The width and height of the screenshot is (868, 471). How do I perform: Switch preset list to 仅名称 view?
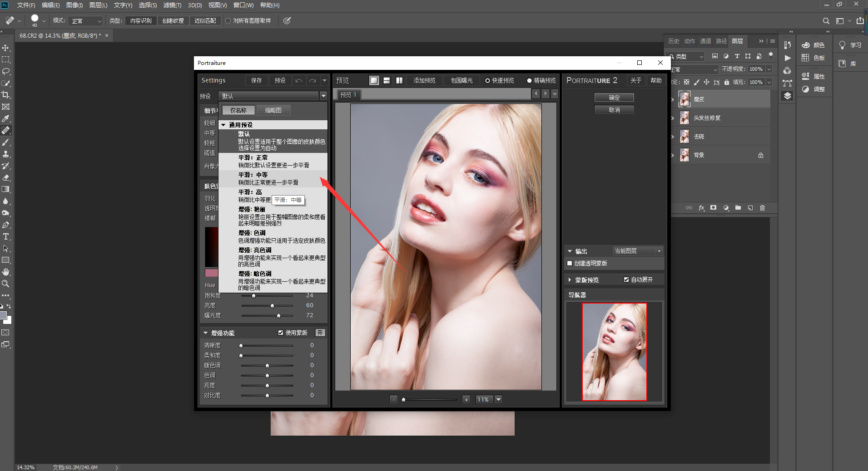click(x=238, y=110)
